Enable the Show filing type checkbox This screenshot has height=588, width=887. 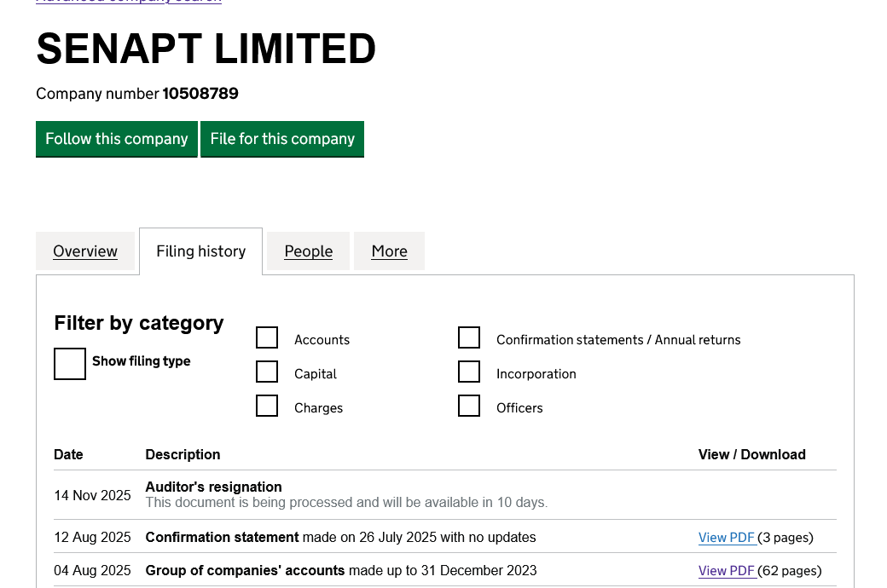pyautogui.click(x=70, y=364)
